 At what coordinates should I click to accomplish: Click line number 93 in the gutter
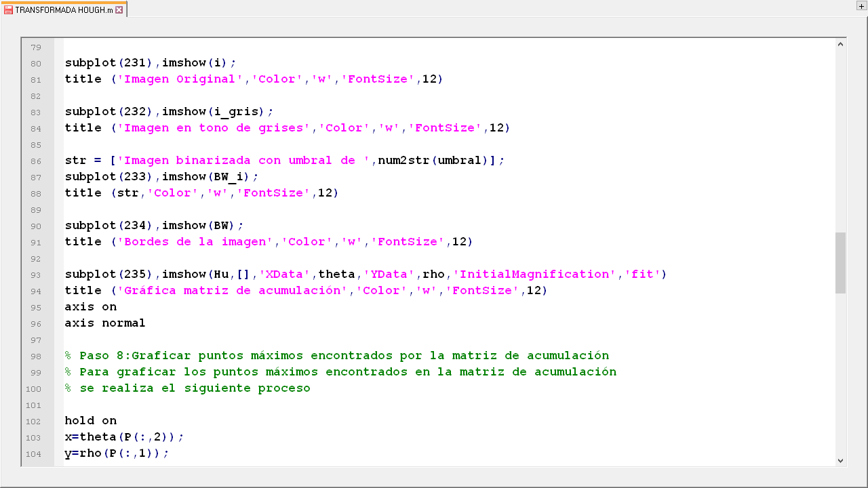point(35,274)
